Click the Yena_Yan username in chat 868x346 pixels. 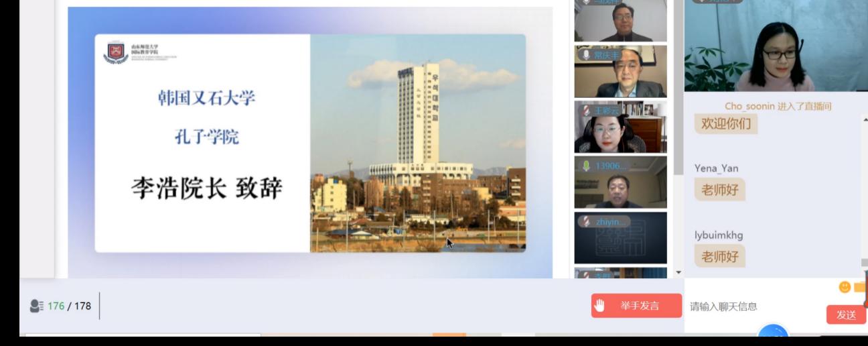click(716, 168)
